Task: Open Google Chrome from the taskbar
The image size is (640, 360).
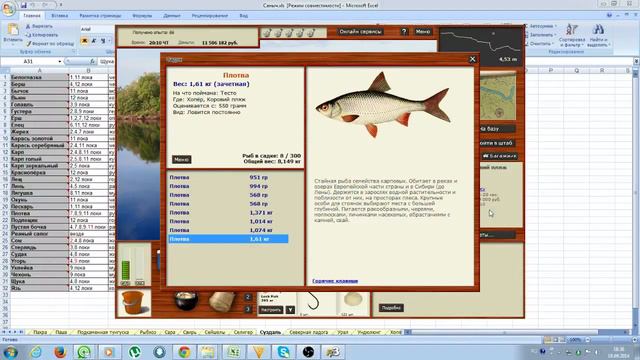Action: click(184, 352)
